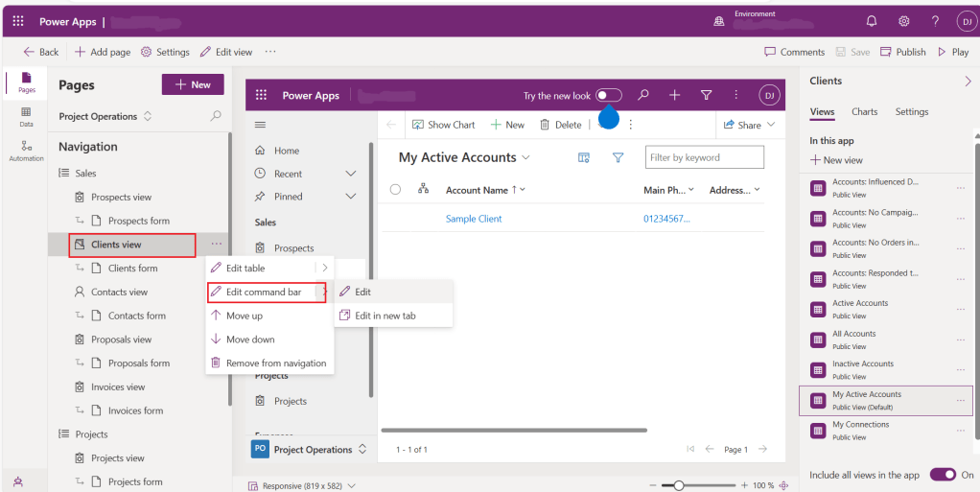The height and width of the screenshot is (492, 980).
Task: Open the Automation section in left rail
Action: (26, 150)
